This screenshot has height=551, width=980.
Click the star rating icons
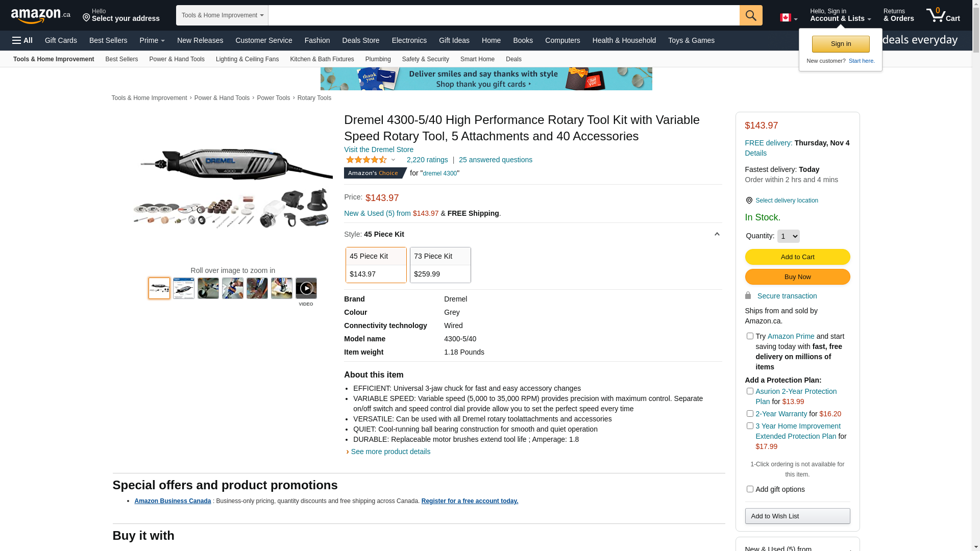[x=366, y=160]
